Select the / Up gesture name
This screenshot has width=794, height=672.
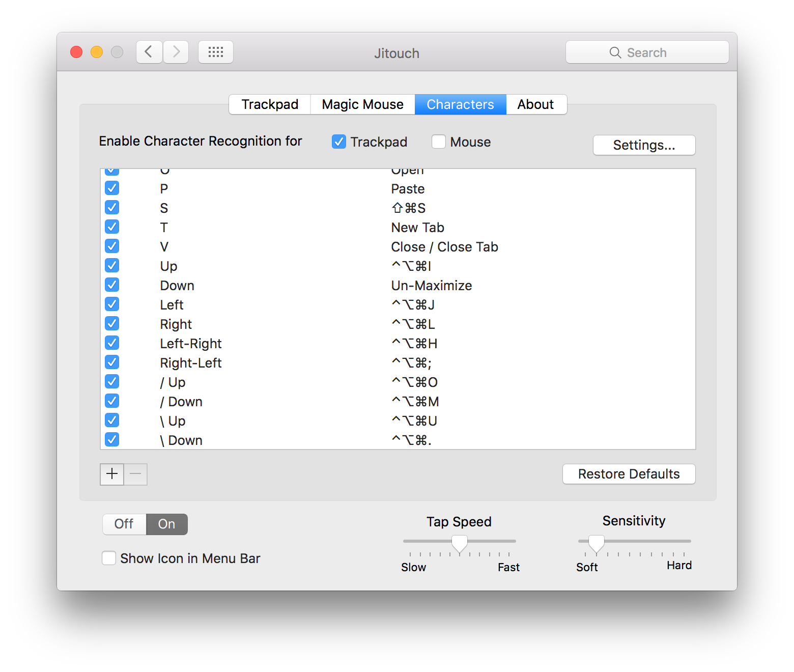173,382
